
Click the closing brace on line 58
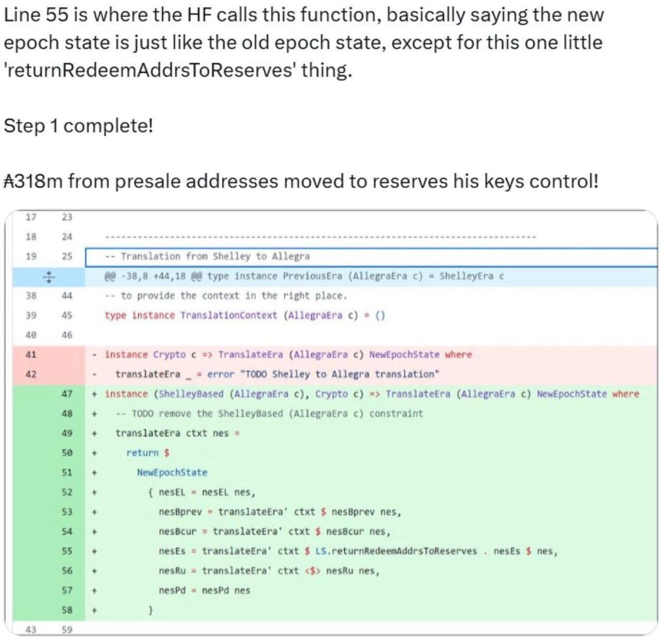(151, 610)
